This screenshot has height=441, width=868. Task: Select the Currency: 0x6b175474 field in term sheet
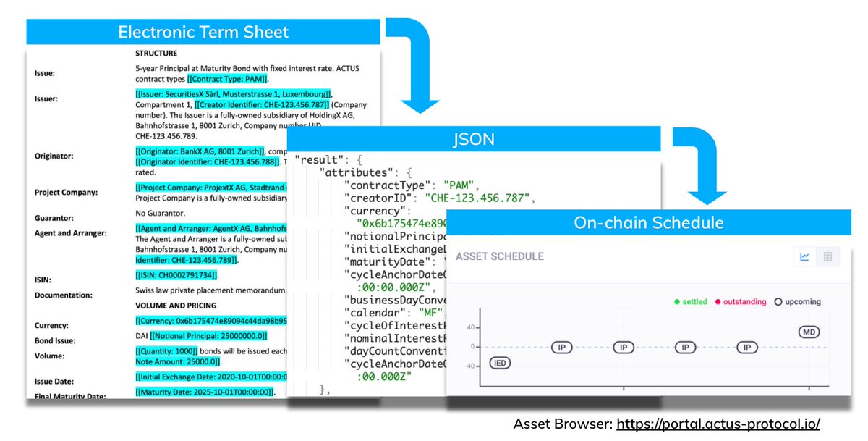tap(211, 321)
